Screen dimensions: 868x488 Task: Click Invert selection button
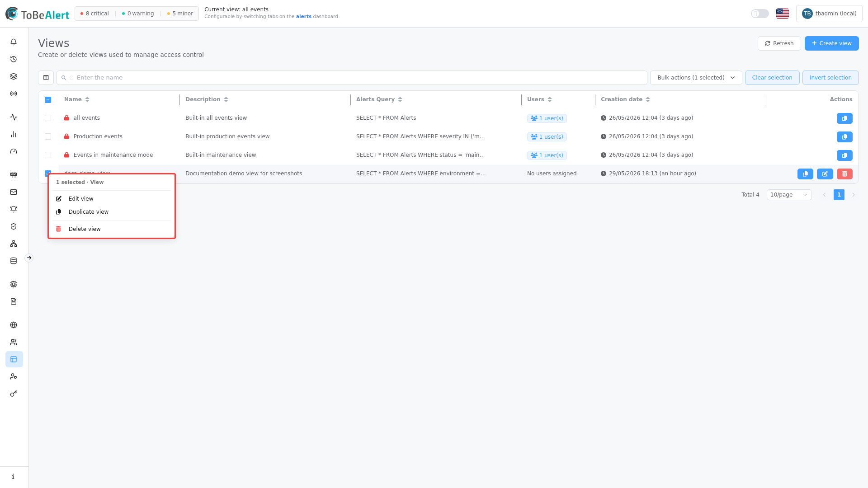point(830,78)
